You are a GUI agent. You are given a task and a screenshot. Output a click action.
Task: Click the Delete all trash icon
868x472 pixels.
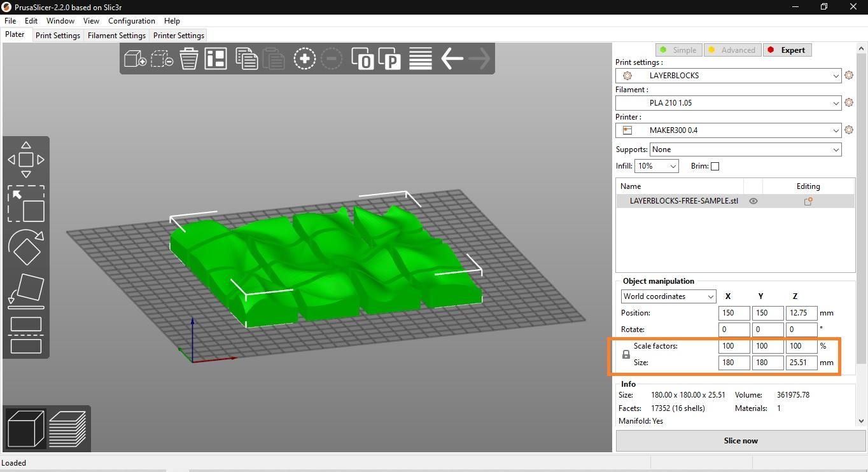(x=189, y=59)
